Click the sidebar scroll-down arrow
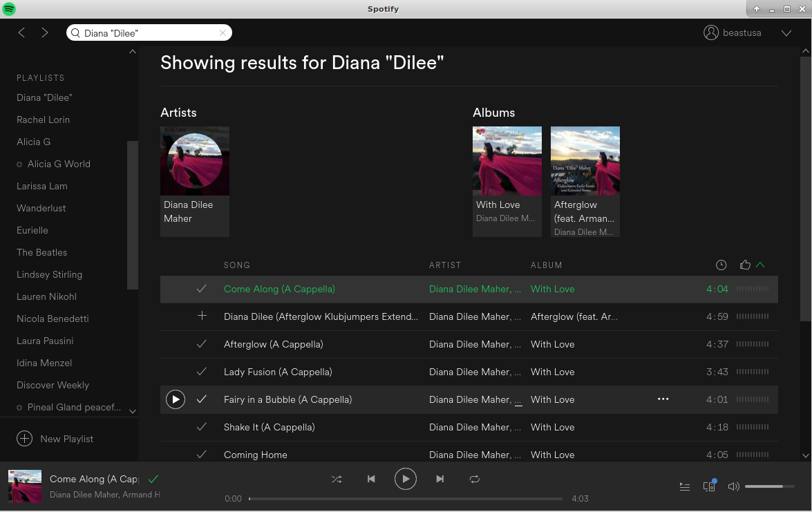The image size is (812, 512). tap(133, 412)
